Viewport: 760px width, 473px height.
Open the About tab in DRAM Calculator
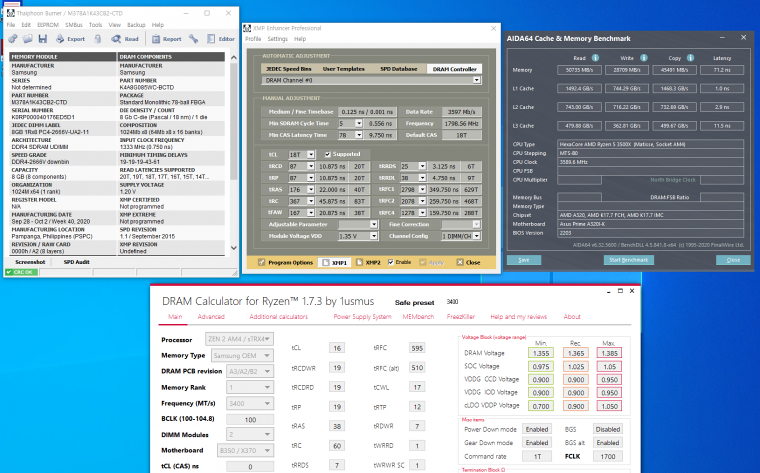pos(572,316)
